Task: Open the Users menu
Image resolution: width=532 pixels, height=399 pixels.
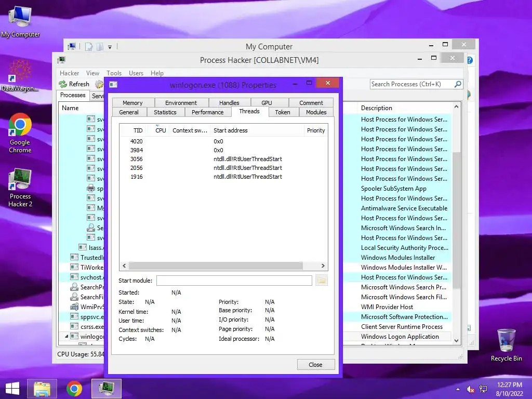Action: [x=136, y=73]
